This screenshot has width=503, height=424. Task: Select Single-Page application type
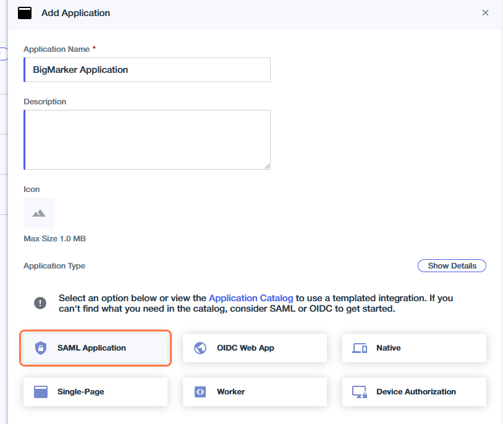pyautogui.click(x=95, y=392)
